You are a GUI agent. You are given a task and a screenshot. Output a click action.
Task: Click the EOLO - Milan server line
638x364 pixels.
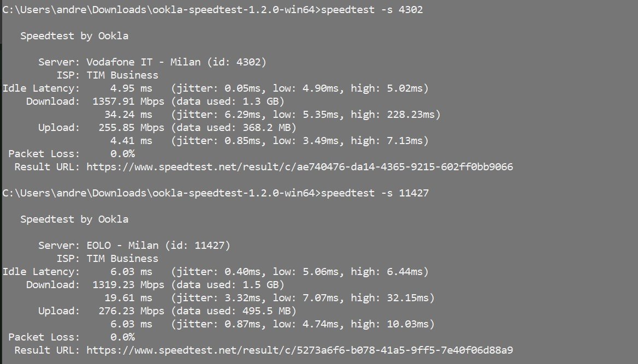pos(134,246)
